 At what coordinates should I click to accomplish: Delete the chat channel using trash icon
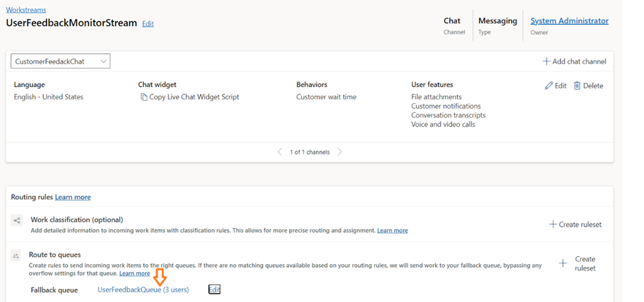[x=578, y=86]
